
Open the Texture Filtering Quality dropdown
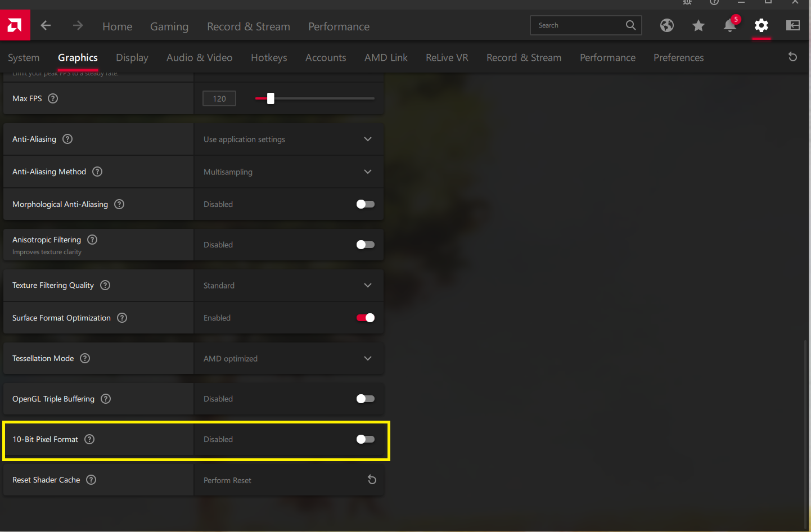[289, 285]
